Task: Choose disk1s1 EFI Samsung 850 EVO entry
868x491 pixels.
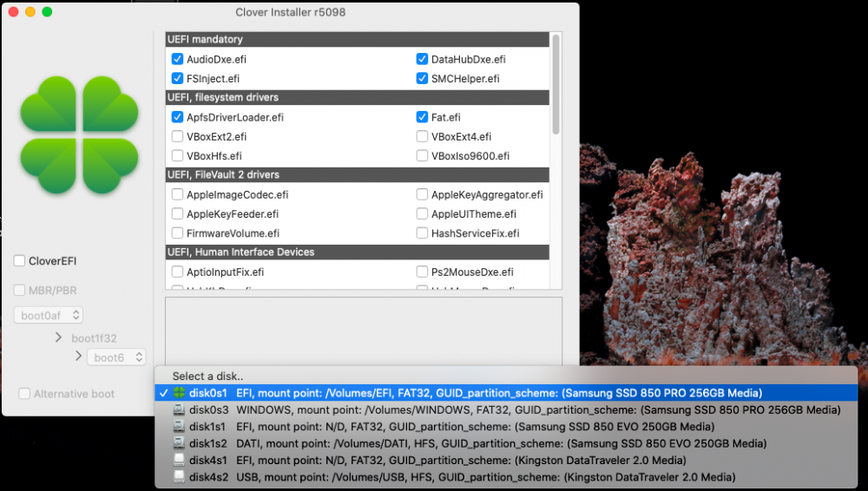Action: coord(507,427)
